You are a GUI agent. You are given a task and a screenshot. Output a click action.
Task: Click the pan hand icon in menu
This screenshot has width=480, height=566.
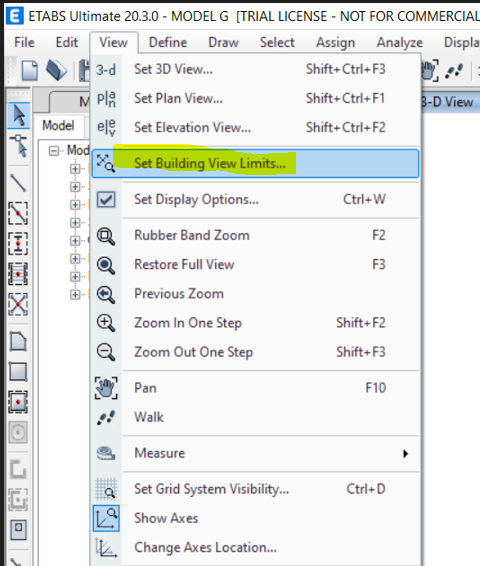(x=106, y=388)
